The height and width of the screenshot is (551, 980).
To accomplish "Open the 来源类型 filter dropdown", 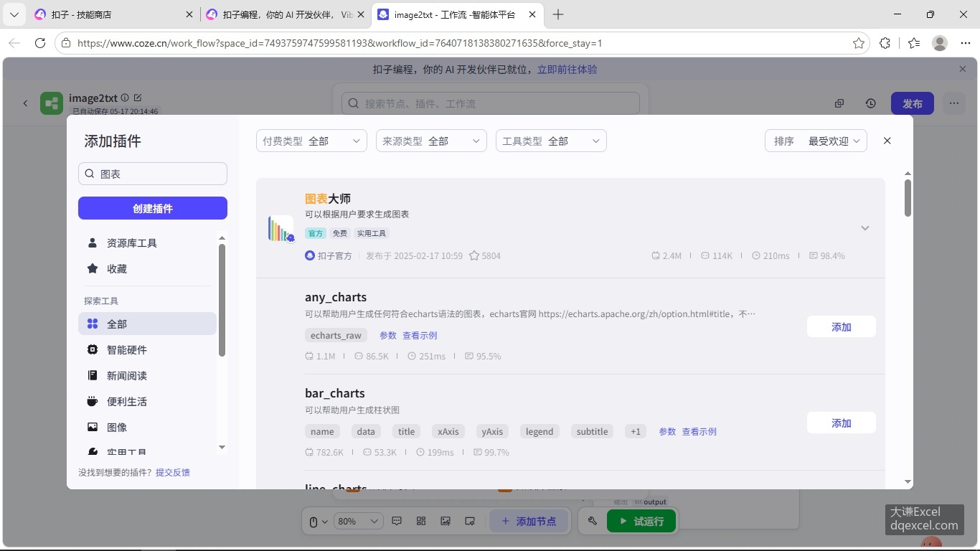I will [x=431, y=141].
